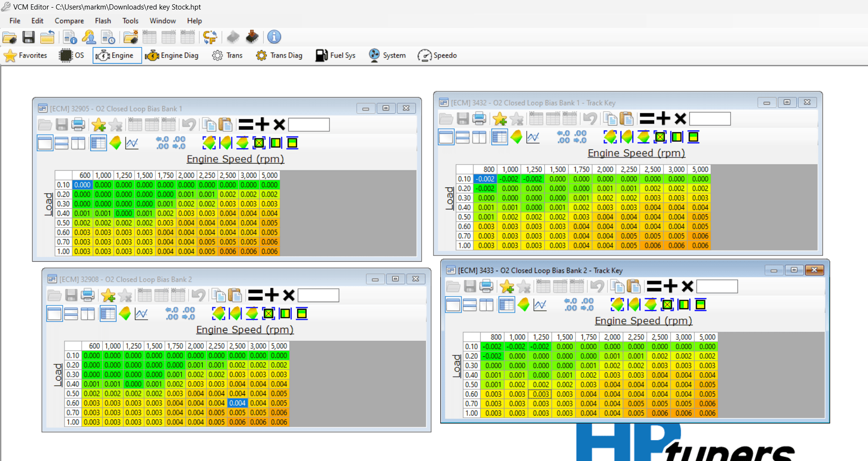Switch 32905 window to horizontal split view
Image resolution: width=868 pixels, height=461 pixels.
(61, 143)
